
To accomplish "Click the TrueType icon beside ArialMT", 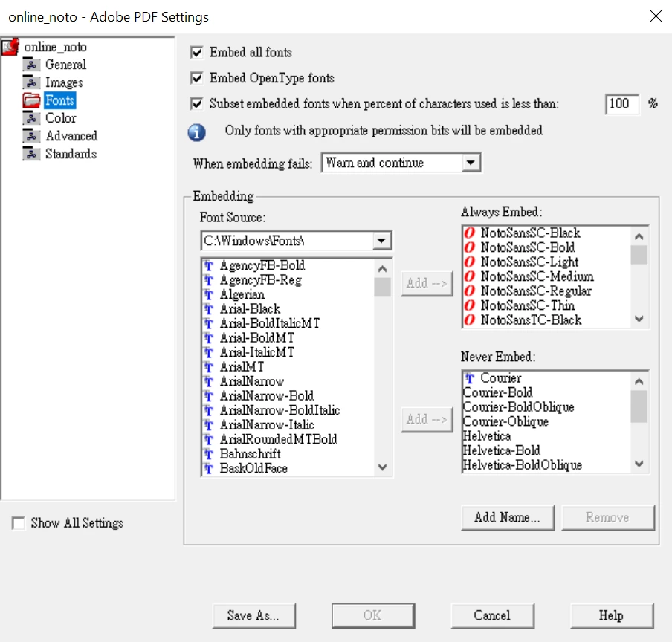I will coord(208,367).
